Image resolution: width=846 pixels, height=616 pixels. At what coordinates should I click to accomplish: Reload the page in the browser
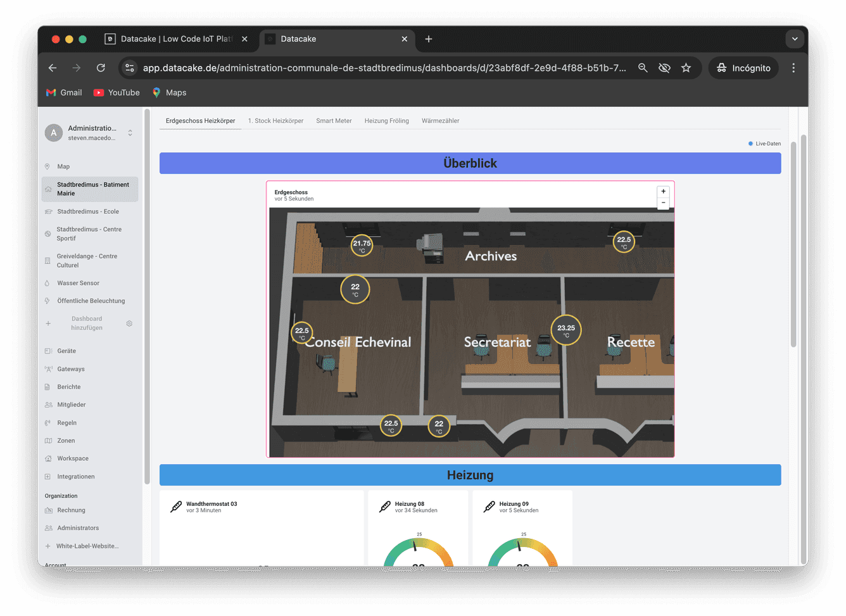pos(101,68)
